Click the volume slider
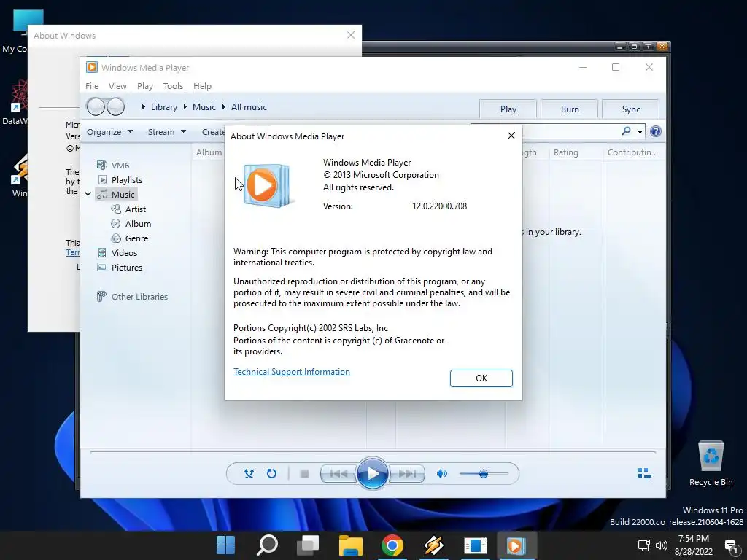Screen dimensions: 747x560 (484, 474)
